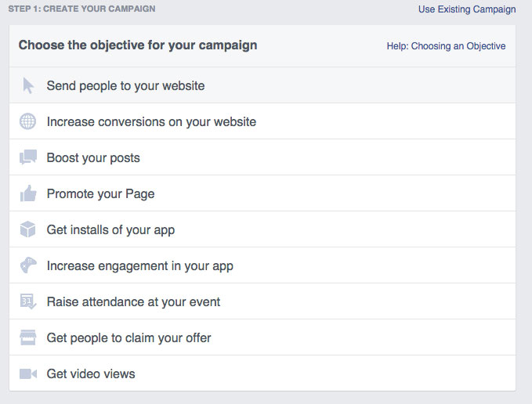Screen dimensions: 532x404
Task: Choose 'Get people to claim your offer'
Action: (262, 337)
